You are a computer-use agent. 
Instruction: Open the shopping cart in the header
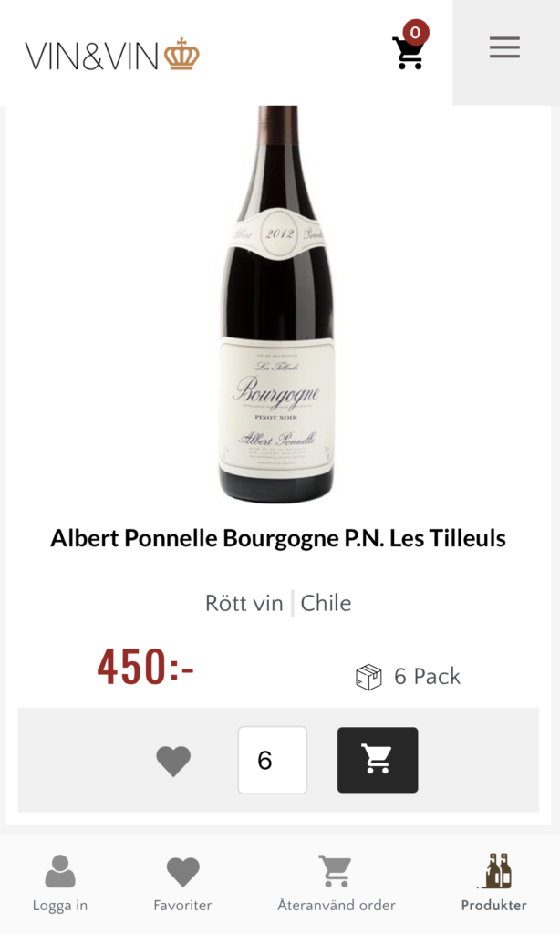coord(408,53)
